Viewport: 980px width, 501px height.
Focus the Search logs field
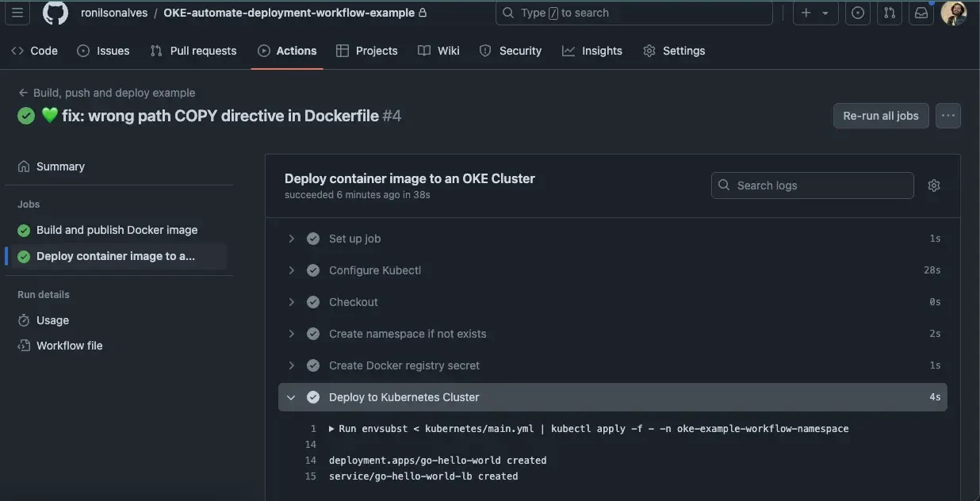pyautogui.click(x=813, y=185)
